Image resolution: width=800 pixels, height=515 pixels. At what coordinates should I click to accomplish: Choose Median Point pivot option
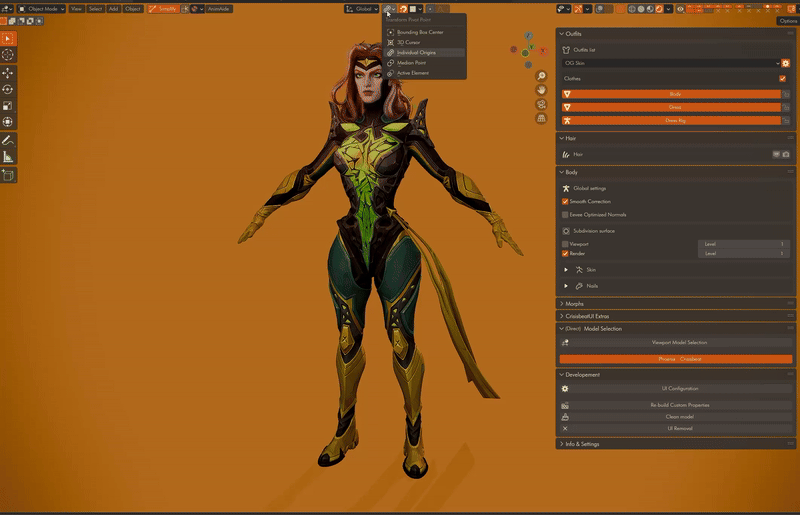click(424, 63)
